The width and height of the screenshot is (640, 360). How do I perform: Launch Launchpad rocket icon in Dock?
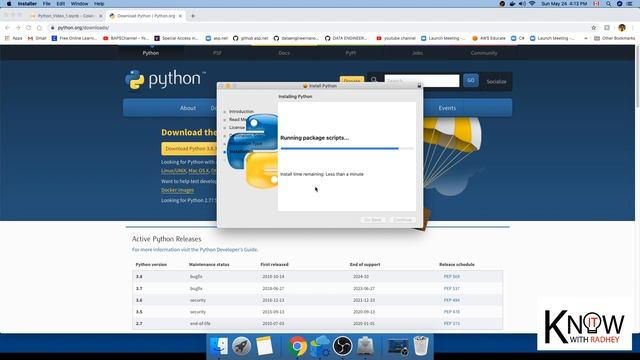[242, 346]
